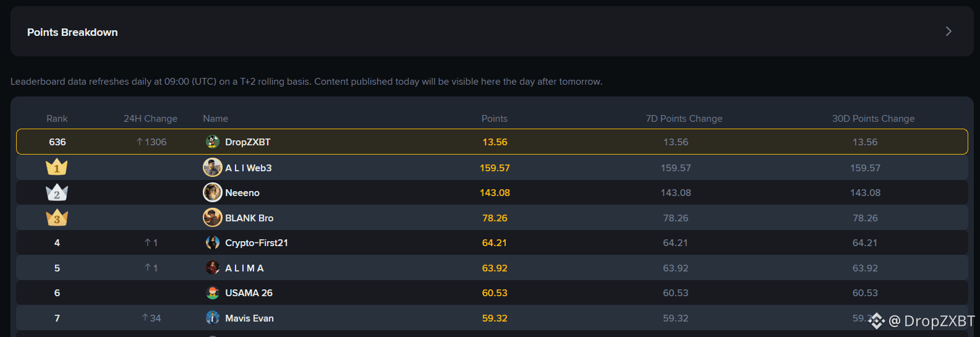
Task: Expand the Points Breakdown chevron arrow
Action: coord(948,32)
